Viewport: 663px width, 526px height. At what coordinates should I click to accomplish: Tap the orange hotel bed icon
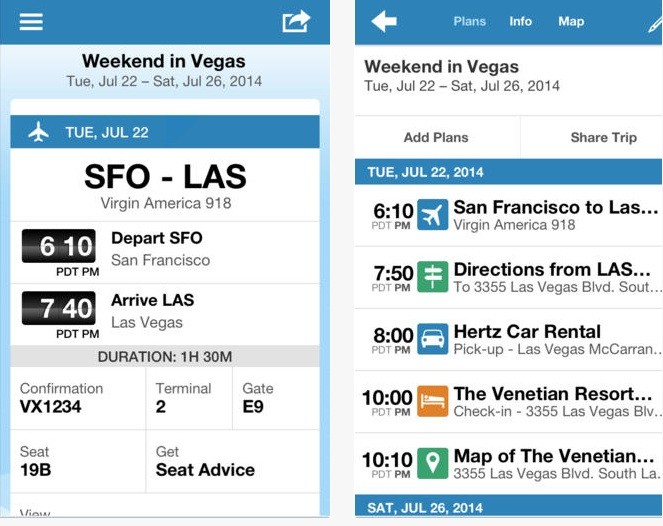tap(433, 401)
